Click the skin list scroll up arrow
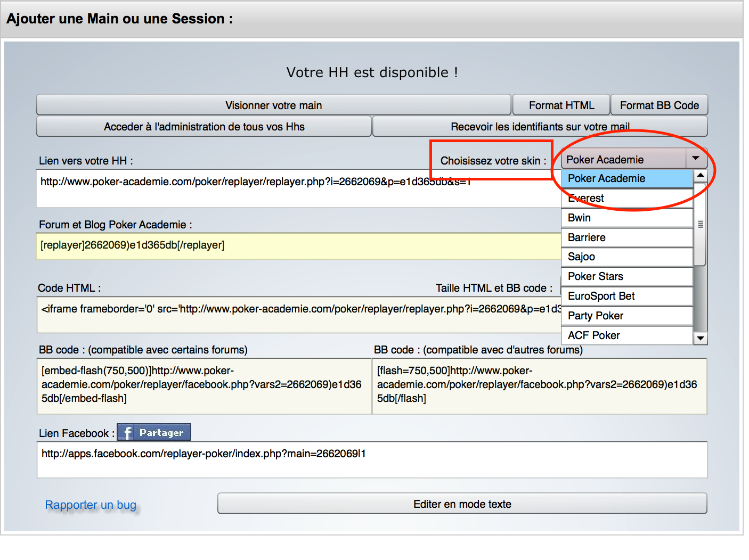The image size is (749, 560). [x=701, y=175]
